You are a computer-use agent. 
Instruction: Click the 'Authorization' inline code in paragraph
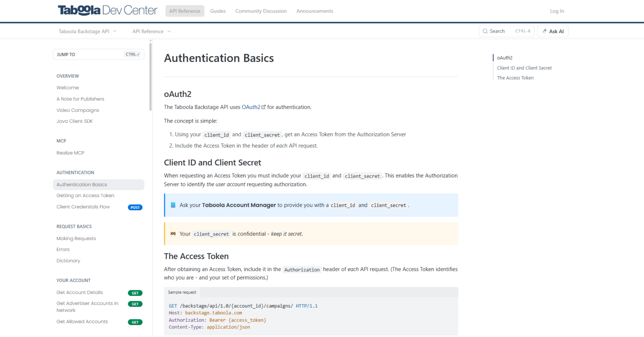[302, 270]
